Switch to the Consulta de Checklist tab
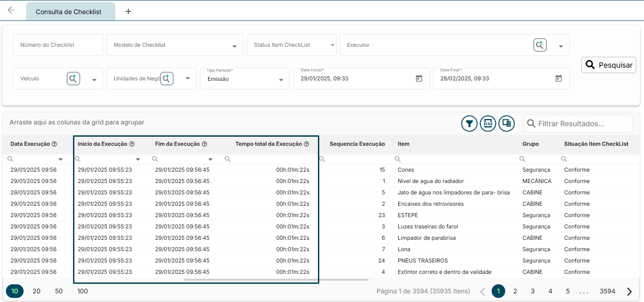The width and height of the screenshot is (644, 302). coord(69,12)
